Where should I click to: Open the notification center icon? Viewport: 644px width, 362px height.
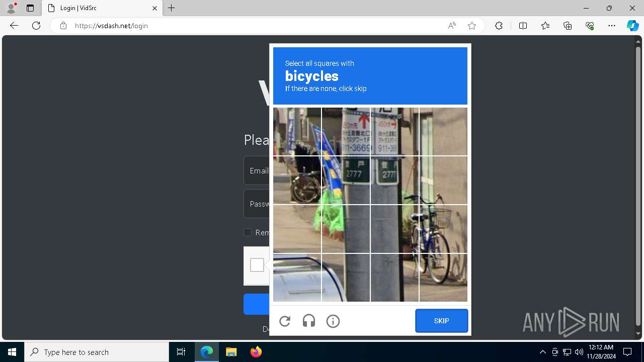click(x=627, y=352)
